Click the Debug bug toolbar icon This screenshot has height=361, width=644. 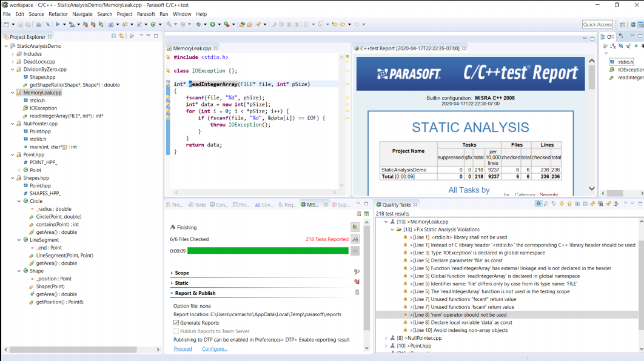tap(199, 25)
